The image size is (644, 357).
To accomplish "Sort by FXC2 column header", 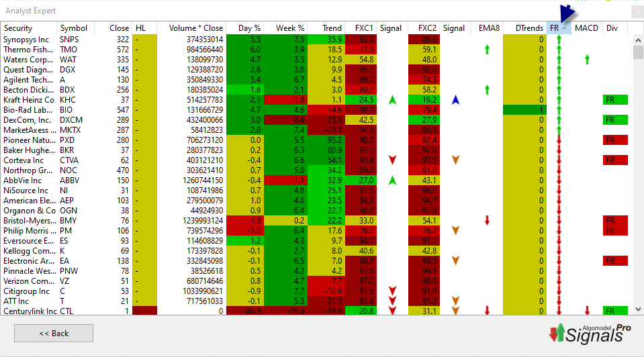I will point(424,28).
